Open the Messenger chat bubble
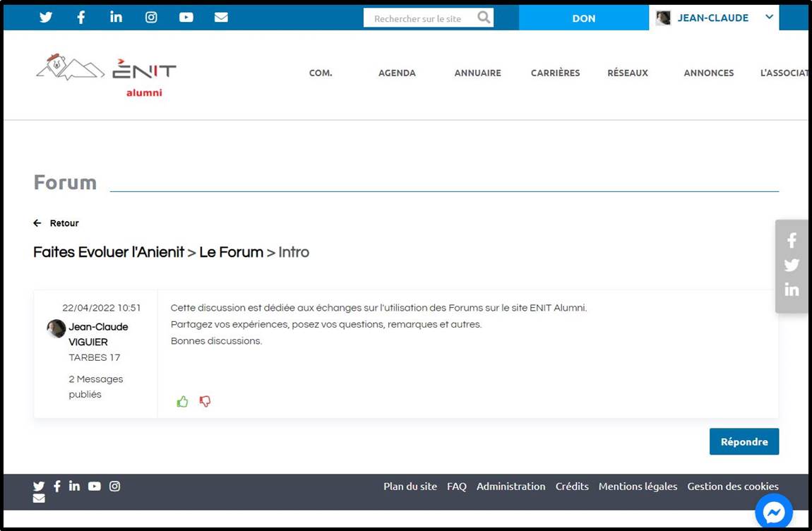 774,513
